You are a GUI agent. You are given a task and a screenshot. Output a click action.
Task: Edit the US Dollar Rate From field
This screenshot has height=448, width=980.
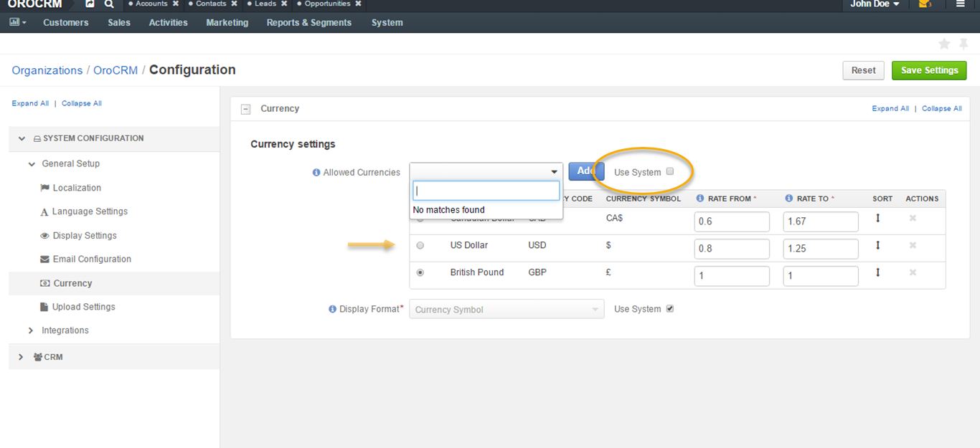click(732, 249)
